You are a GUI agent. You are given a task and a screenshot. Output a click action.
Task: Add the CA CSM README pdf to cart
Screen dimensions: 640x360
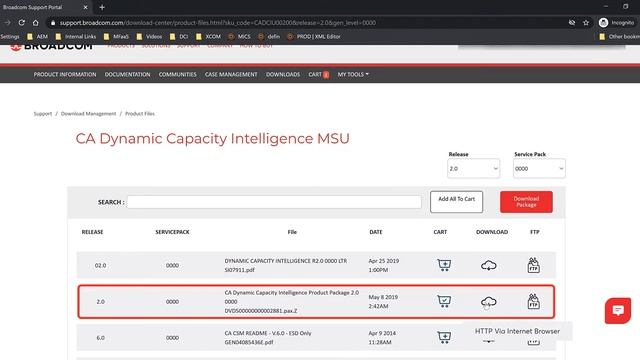coord(444,337)
